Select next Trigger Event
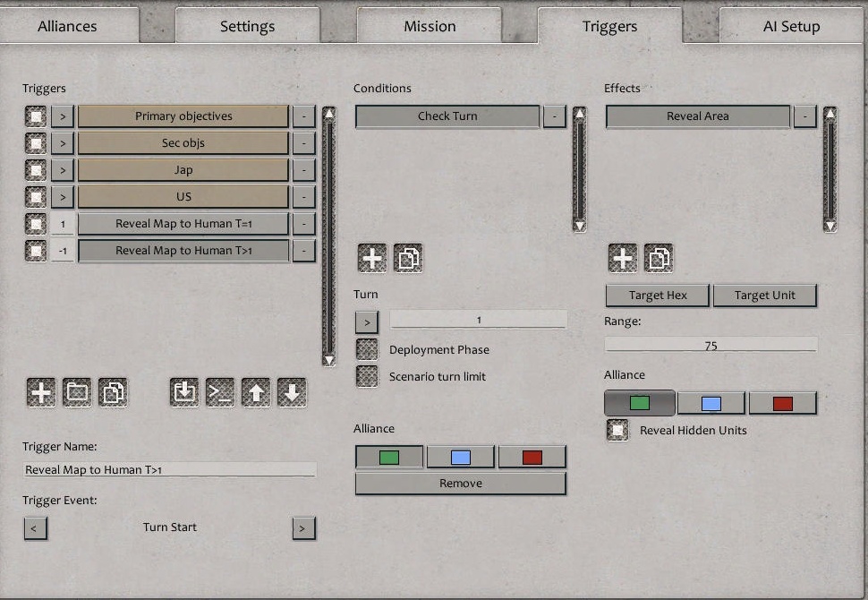This screenshot has height=600, width=868. [304, 528]
